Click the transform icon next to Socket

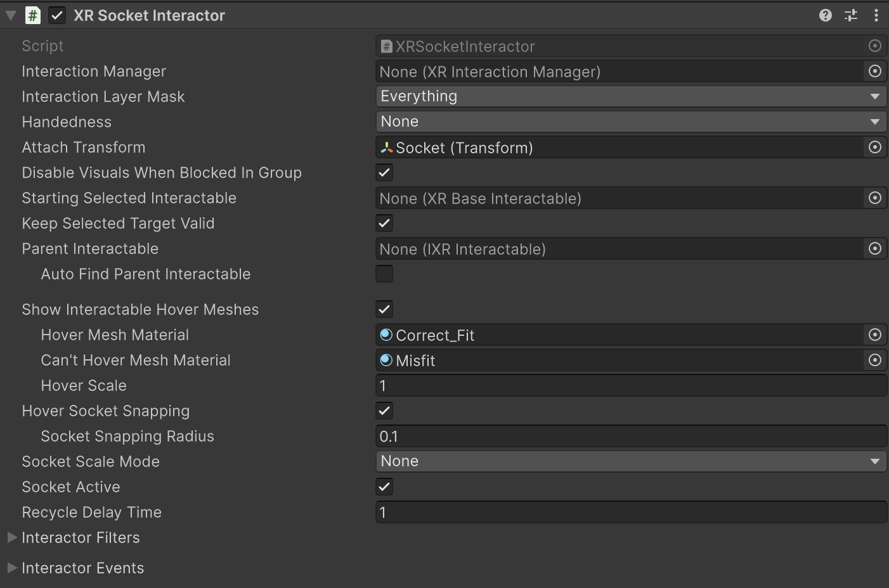(386, 148)
